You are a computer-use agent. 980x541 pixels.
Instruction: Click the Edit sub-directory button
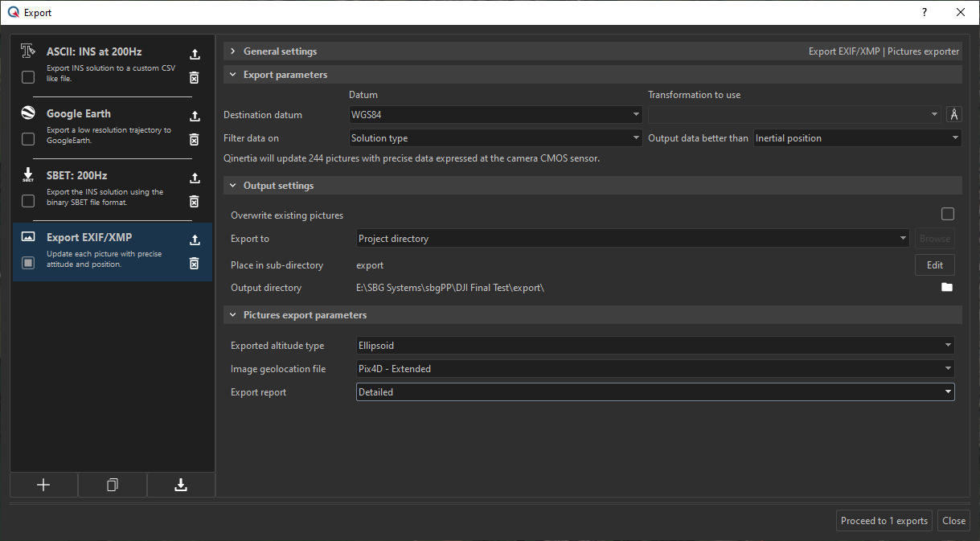pyautogui.click(x=934, y=265)
